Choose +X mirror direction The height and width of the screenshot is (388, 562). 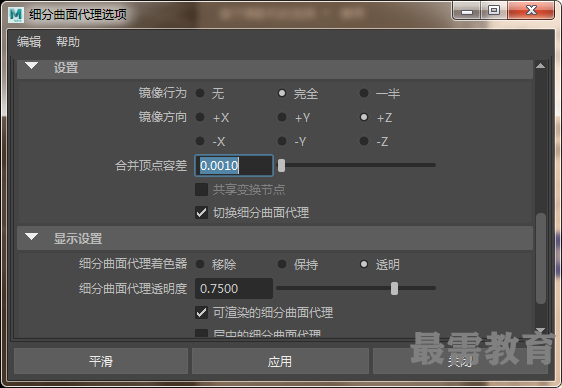(x=200, y=117)
